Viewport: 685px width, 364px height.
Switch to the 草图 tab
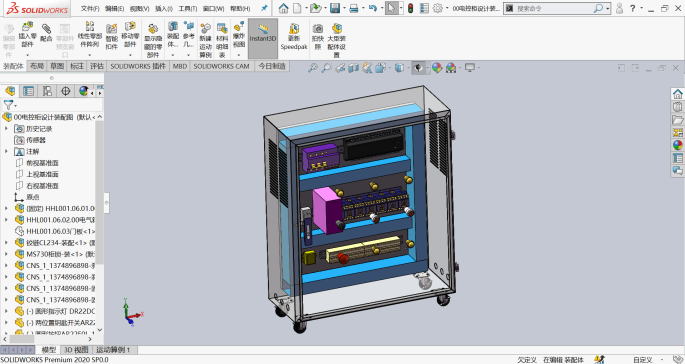(x=57, y=66)
